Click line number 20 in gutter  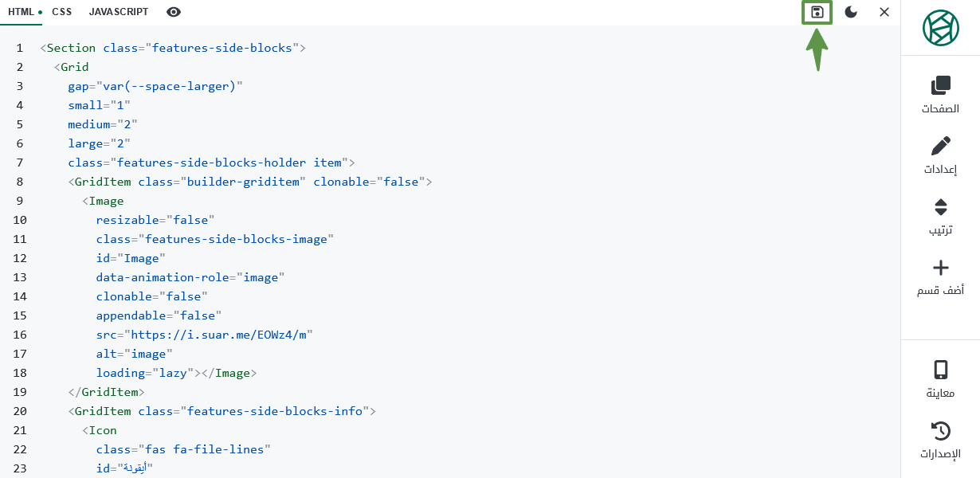coord(20,411)
